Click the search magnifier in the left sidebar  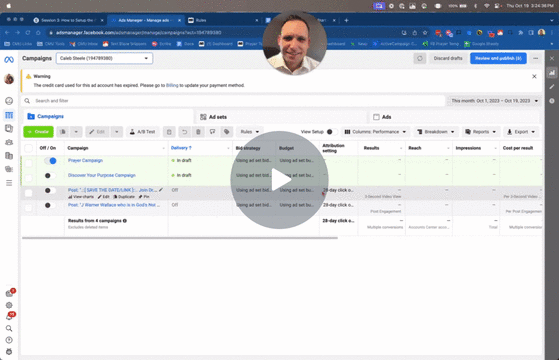point(9,328)
